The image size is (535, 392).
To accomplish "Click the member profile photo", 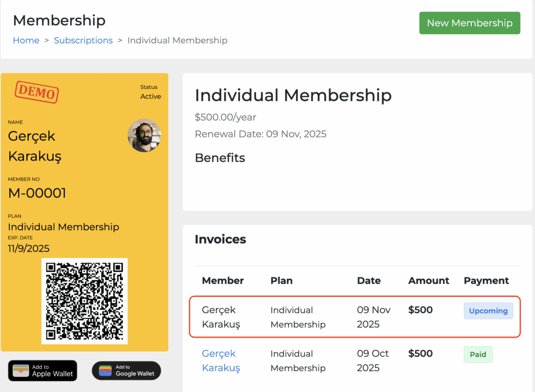I will 144,135.
